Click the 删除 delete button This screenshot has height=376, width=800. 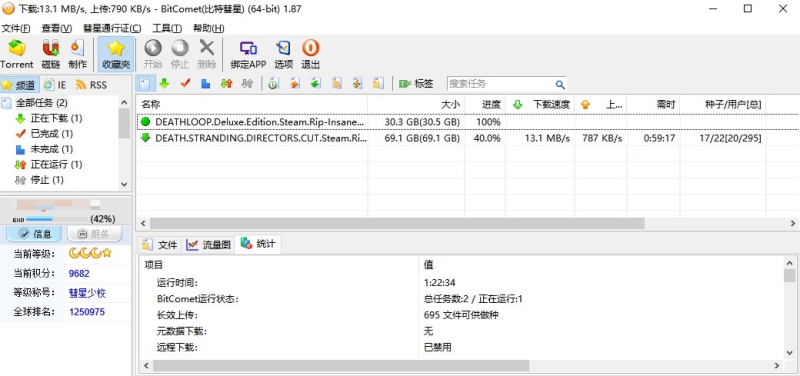(207, 55)
